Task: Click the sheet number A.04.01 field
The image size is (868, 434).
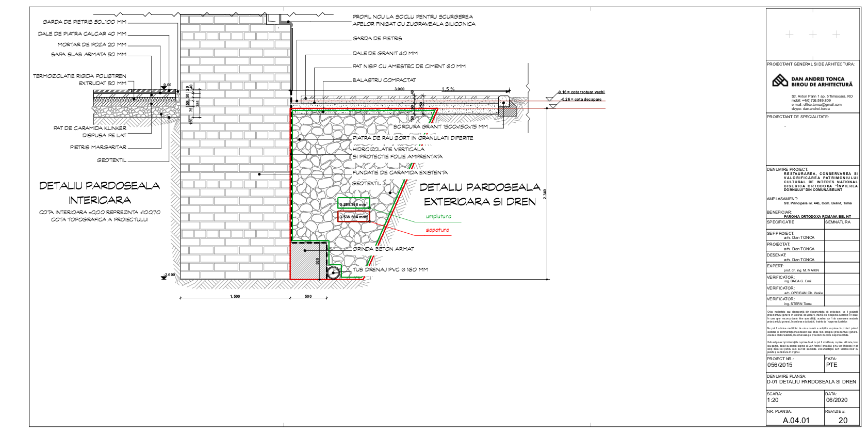Action: pyautogui.click(x=796, y=420)
